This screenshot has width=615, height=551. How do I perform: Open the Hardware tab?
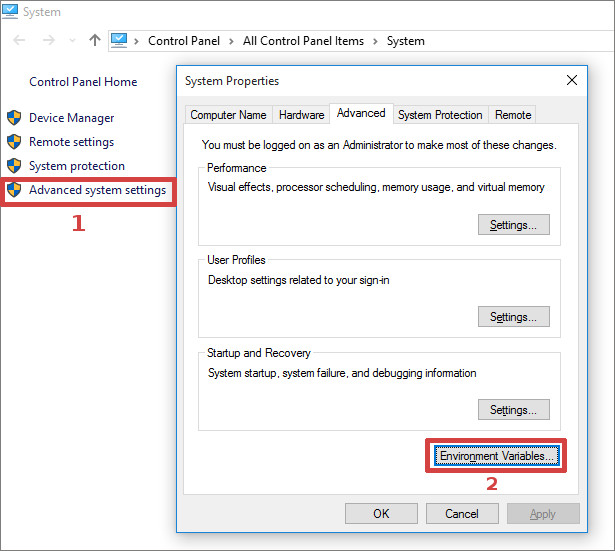click(301, 115)
